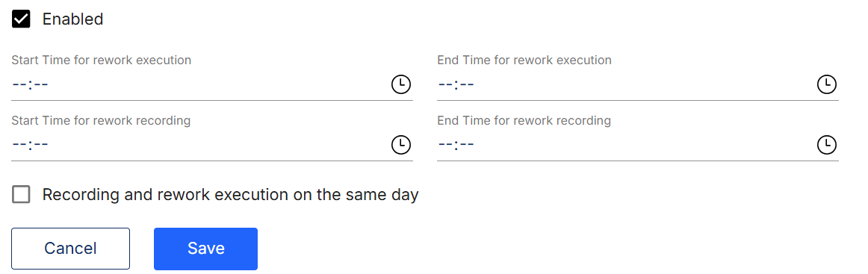Select minutes segment of End Time rework execution
Screen dimensions: 868x274
point(467,84)
